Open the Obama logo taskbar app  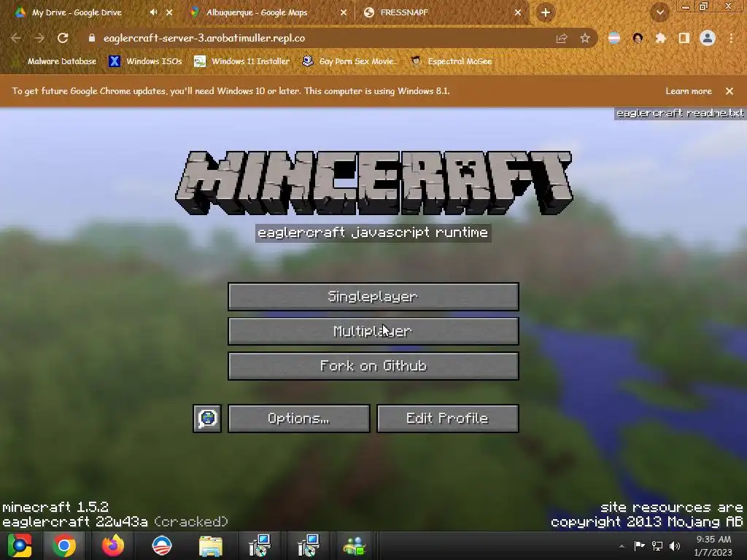point(161,545)
